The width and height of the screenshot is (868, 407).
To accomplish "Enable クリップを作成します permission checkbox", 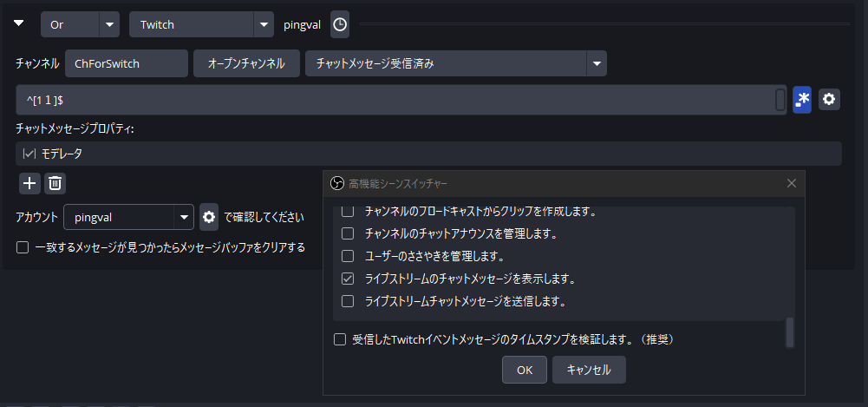I will [x=348, y=211].
